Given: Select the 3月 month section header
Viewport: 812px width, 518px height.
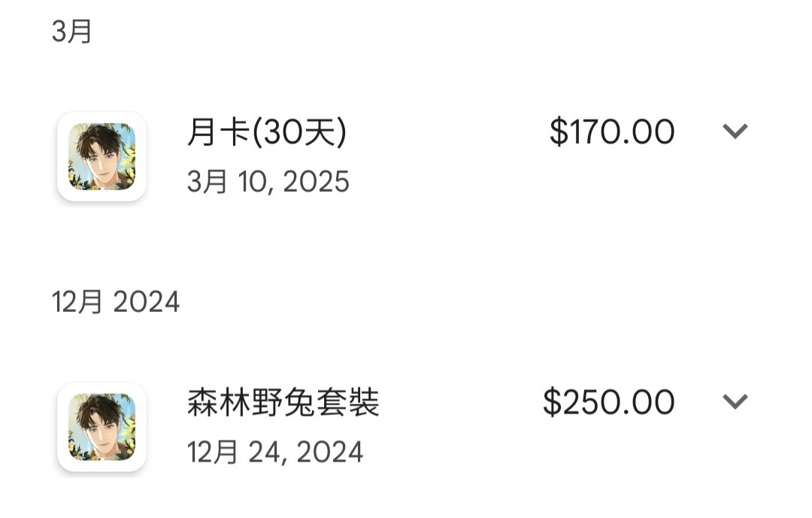Looking at the screenshot, I should coord(72,31).
